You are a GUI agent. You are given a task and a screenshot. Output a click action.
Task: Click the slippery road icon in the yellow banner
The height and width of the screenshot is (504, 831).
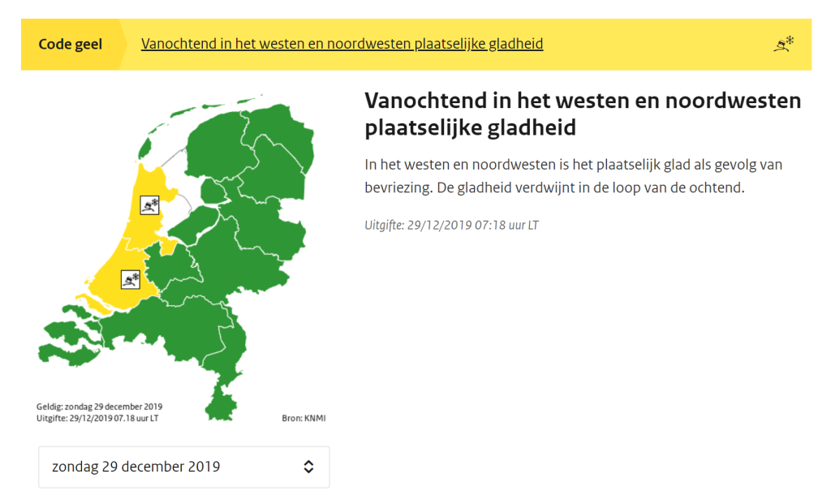coord(783,44)
